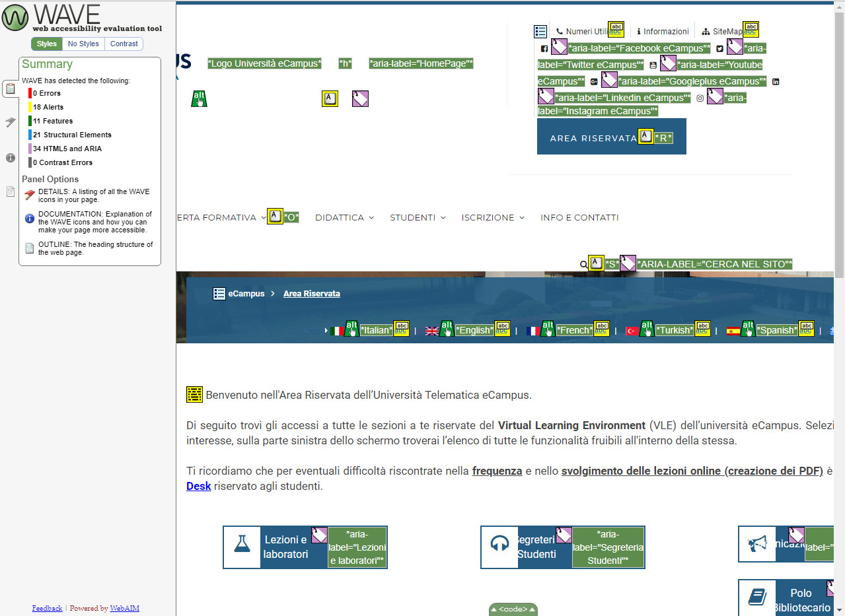Open the Polo Bibliotecario tile
Viewport: 845px width, 616px height.
(786, 598)
